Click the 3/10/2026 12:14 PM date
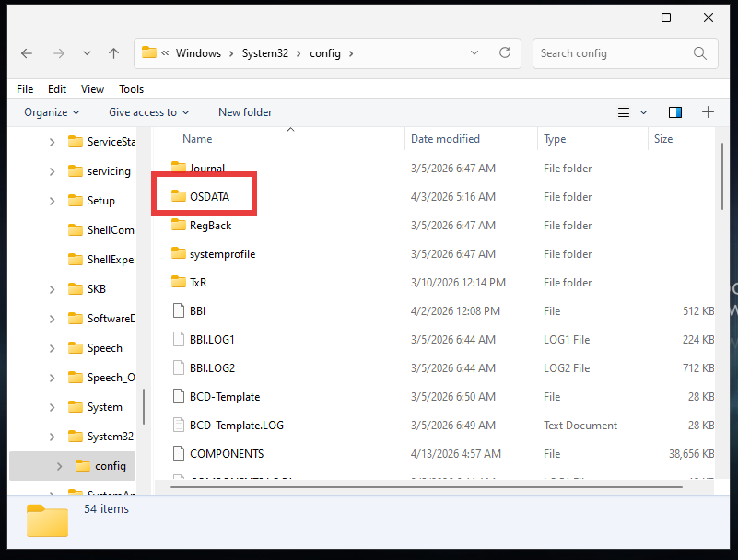The width and height of the screenshot is (738, 560). (x=458, y=283)
